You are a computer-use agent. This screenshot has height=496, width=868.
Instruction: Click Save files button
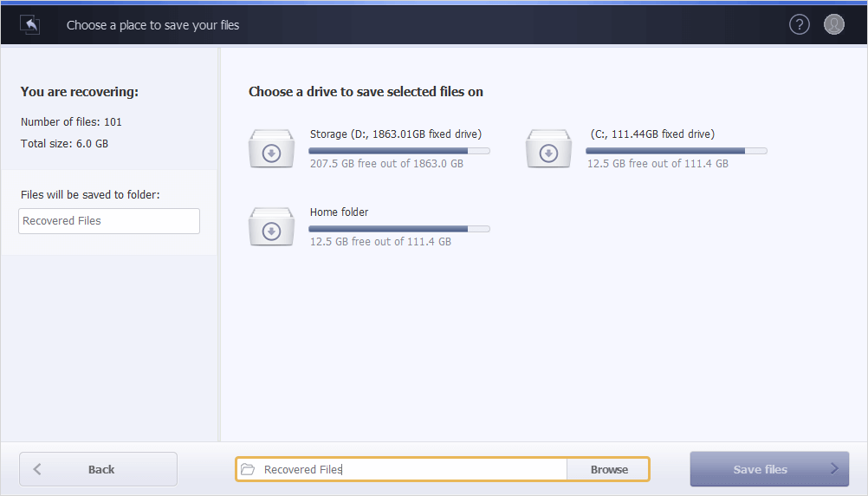click(x=769, y=469)
